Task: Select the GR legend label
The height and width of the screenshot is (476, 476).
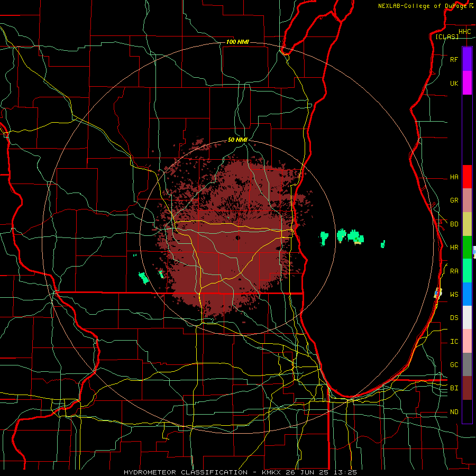Action: click(x=454, y=200)
